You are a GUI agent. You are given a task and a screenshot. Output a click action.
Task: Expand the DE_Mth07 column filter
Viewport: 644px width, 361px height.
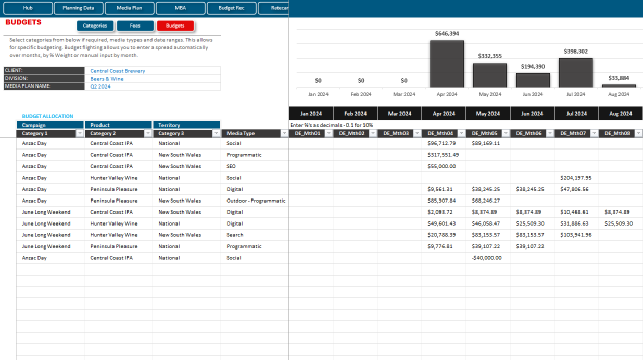coord(594,133)
